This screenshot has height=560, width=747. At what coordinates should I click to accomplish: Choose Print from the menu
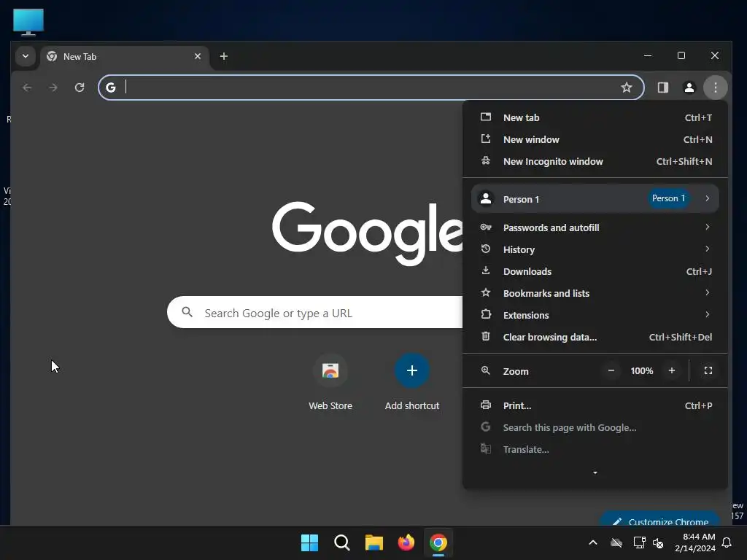595,405
